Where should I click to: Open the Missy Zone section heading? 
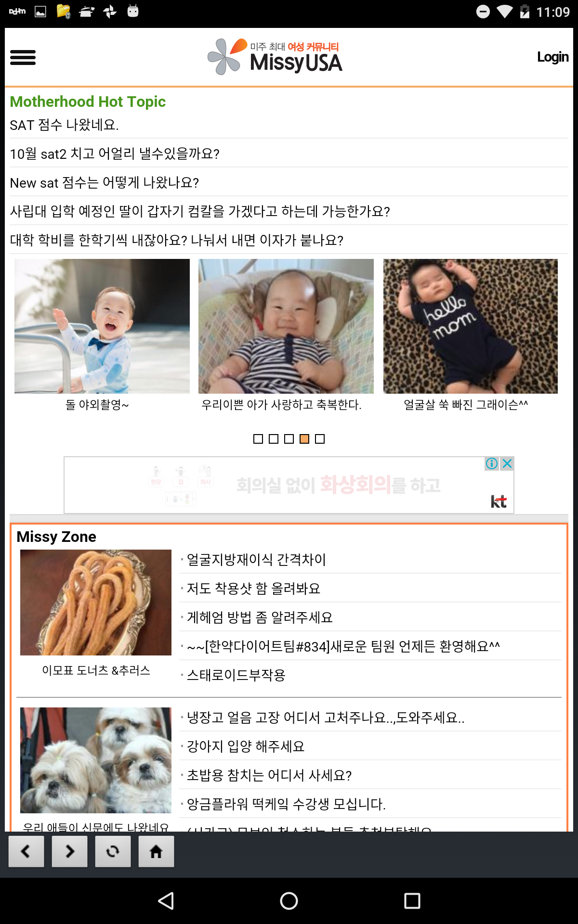(56, 537)
